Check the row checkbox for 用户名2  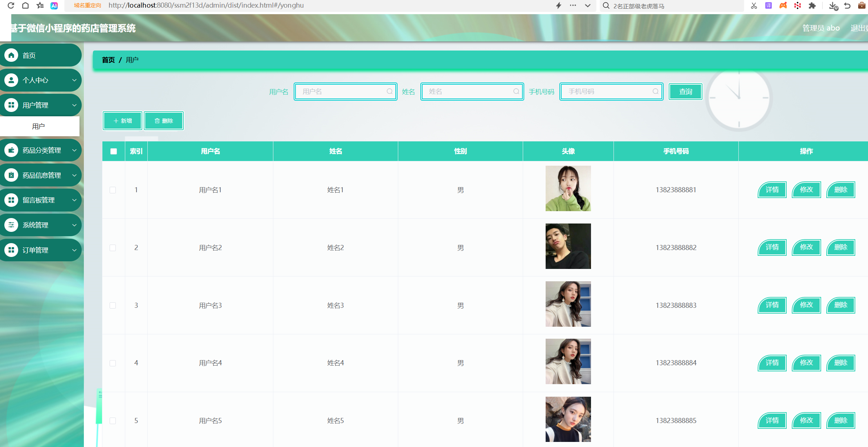pos(113,248)
